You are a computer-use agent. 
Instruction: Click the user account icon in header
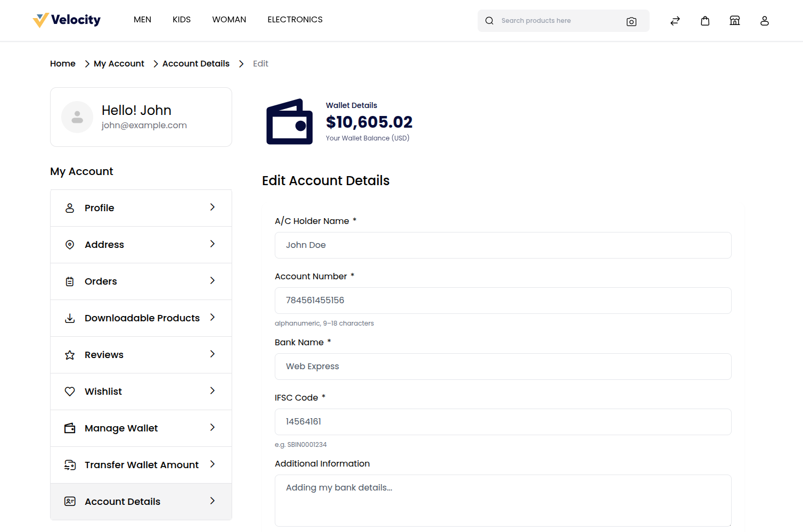click(764, 21)
